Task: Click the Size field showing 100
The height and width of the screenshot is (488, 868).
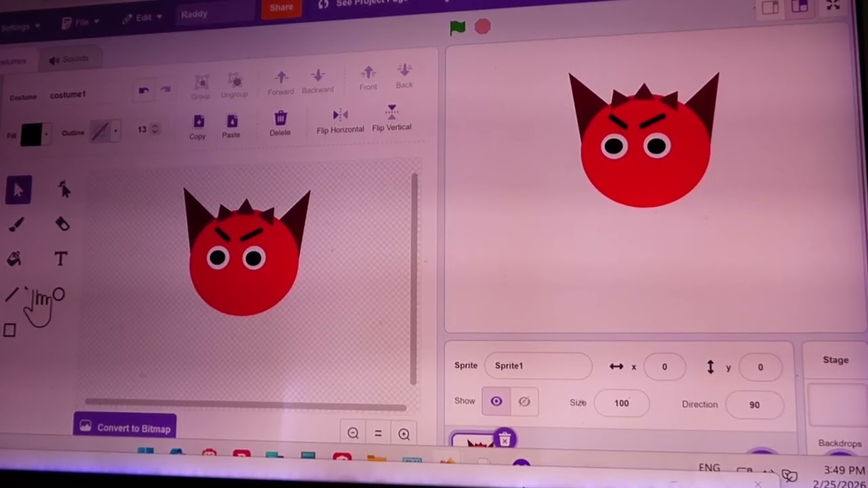Action: coord(622,403)
